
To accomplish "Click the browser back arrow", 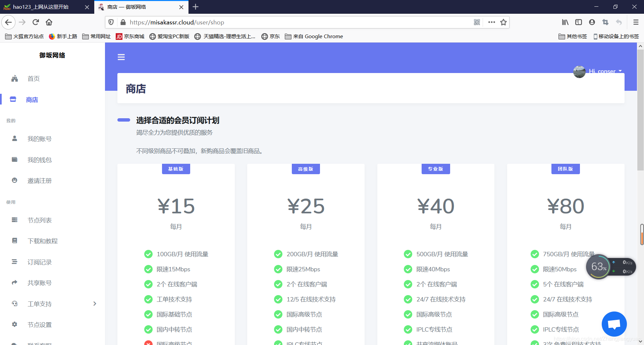I will coord(8,22).
